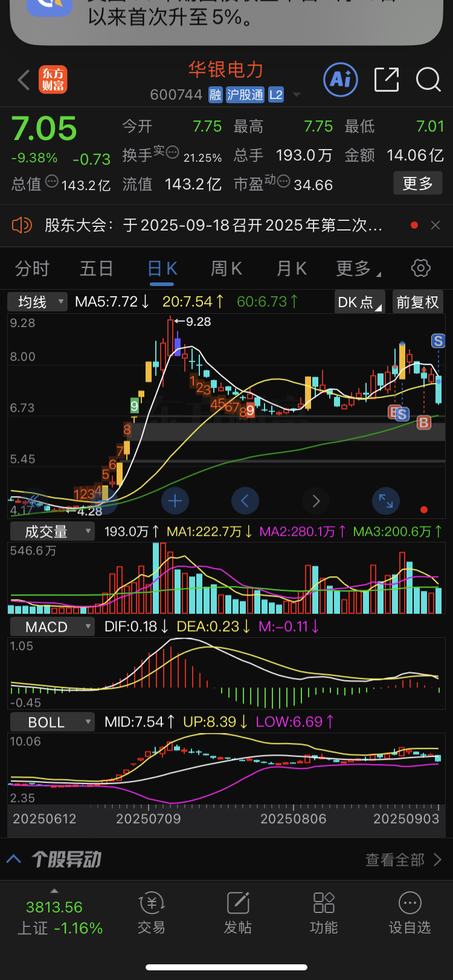Screen dimensions: 453x980
Task: Switch to 五日 tab
Action: (97, 268)
